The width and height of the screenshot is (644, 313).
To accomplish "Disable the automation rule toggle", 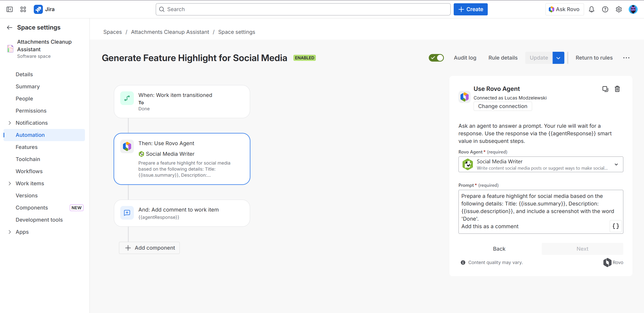I will coord(436,58).
